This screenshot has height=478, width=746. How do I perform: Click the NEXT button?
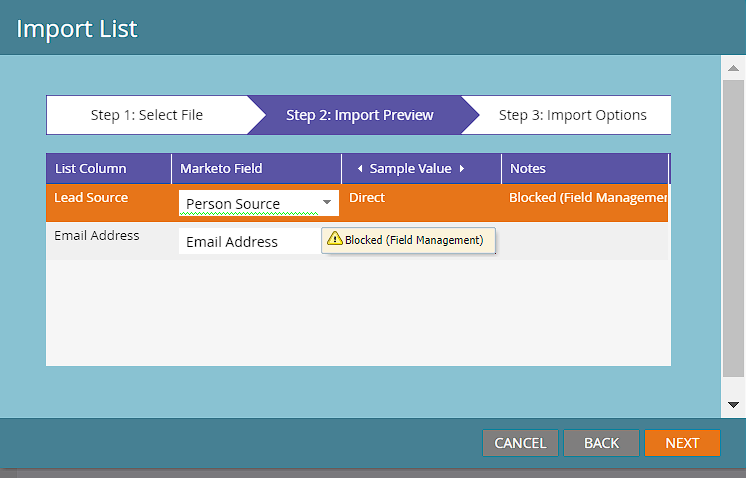coord(682,443)
